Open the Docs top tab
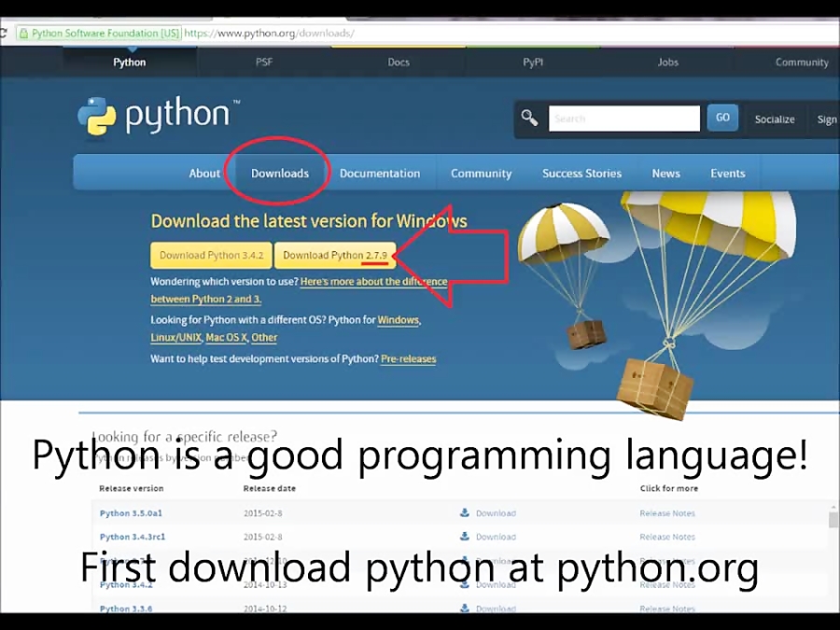The image size is (840, 630). pyautogui.click(x=399, y=63)
